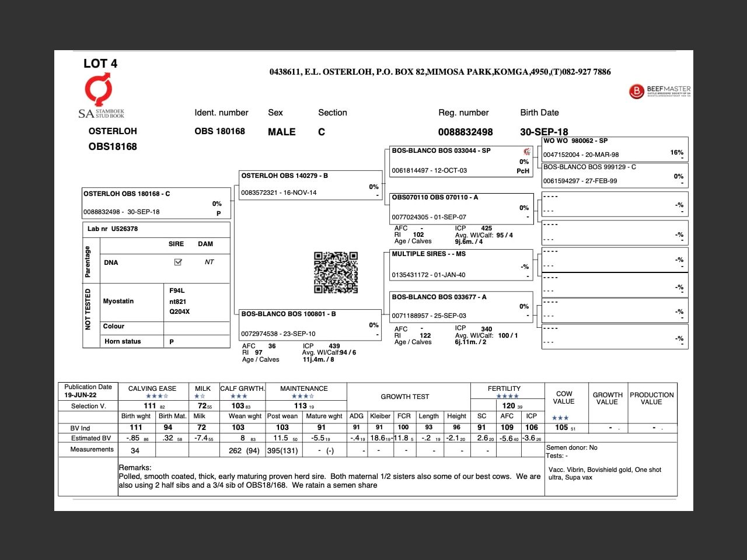747x560 pixels.
Task: Click the Calf Growth star rating
Action: (x=239, y=396)
